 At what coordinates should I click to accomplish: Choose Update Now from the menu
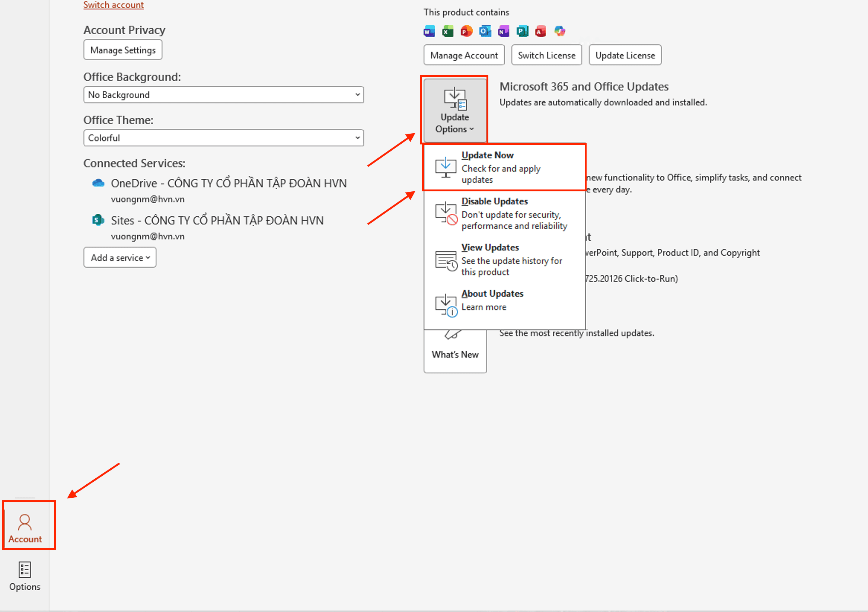pyautogui.click(x=504, y=167)
